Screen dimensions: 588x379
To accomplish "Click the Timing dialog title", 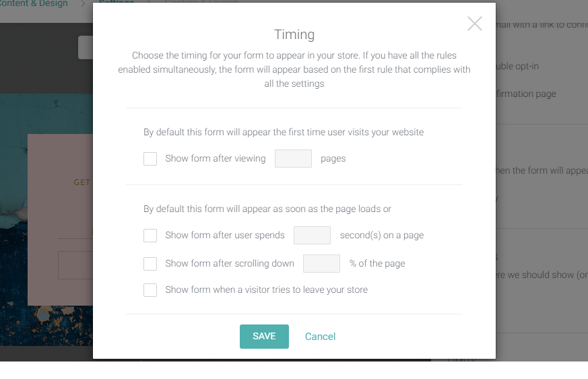I will pos(294,34).
